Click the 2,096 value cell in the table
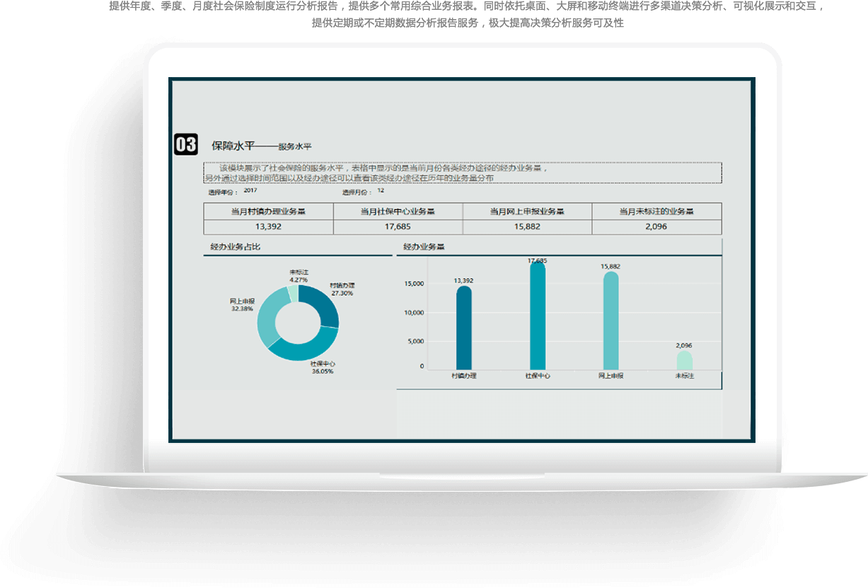 (656, 226)
